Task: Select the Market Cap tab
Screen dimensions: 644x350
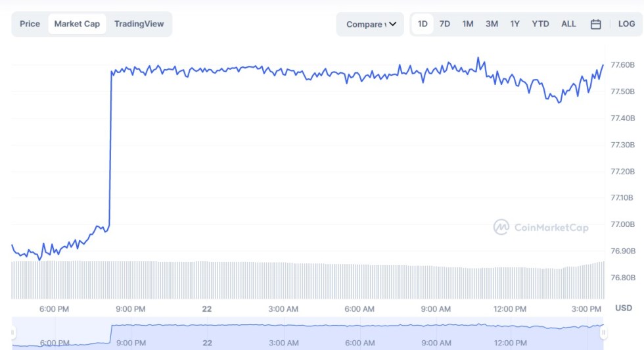Action: [77, 24]
